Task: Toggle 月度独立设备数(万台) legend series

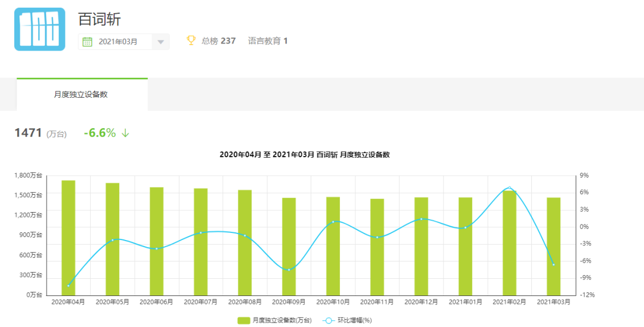Action: coord(275,320)
